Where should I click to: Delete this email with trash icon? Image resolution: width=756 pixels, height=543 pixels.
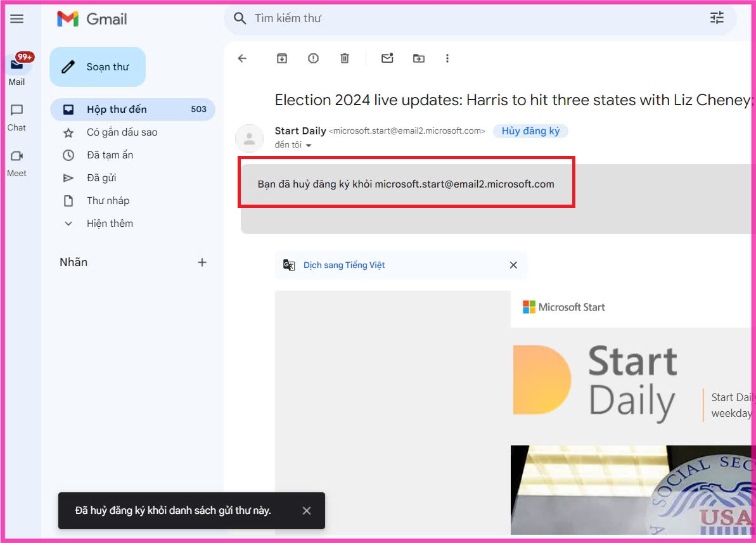(x=345, y=58)
